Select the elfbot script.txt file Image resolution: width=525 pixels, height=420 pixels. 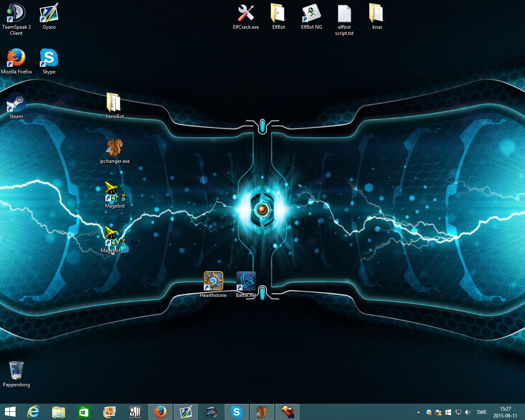click(345, 20)
